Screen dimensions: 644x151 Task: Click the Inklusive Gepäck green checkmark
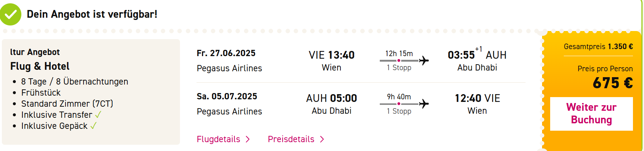click(x=93, y=126)
